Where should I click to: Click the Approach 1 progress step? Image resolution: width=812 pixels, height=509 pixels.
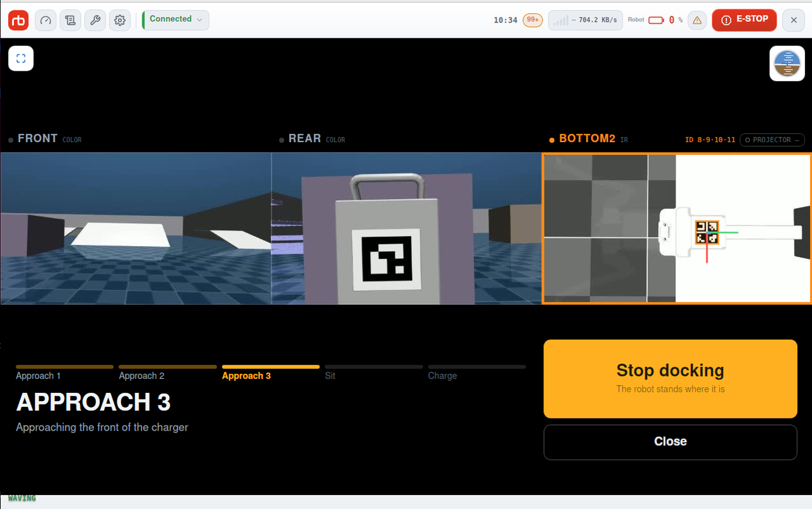coord(64,373)
